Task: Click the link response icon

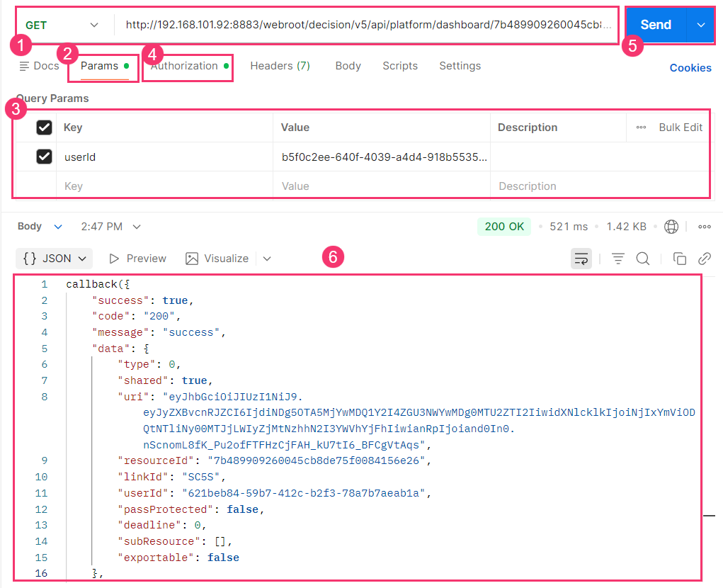Action: pos(704,259)
